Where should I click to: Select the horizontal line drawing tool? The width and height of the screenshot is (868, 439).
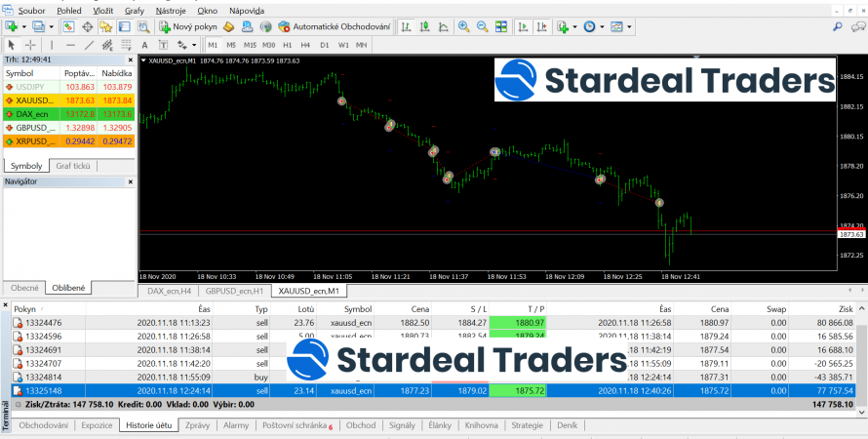point(70,45)
